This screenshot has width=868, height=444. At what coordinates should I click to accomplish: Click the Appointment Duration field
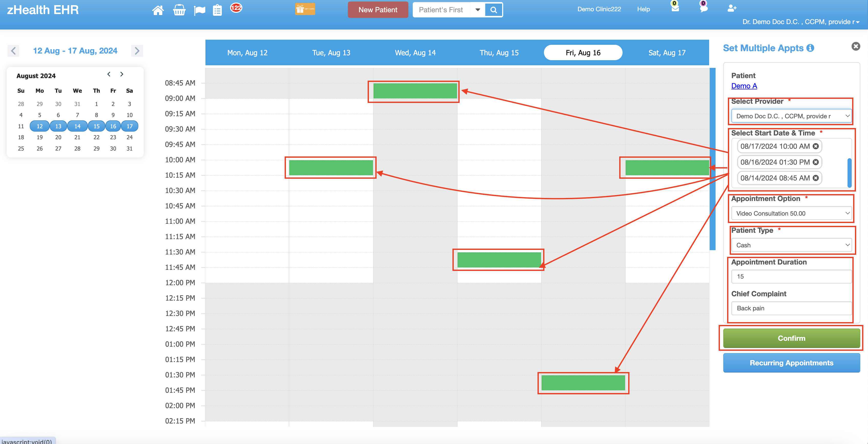tap(791, 276)
